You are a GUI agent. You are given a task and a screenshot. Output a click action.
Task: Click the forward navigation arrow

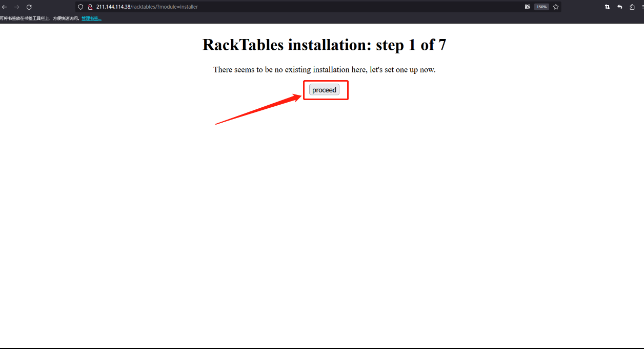pos(16,7)
